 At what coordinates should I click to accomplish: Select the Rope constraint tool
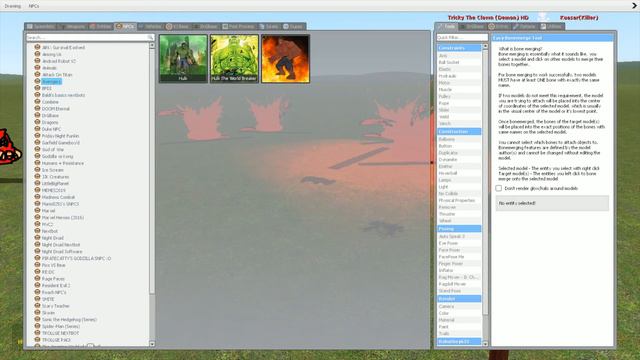coord(459,103)
